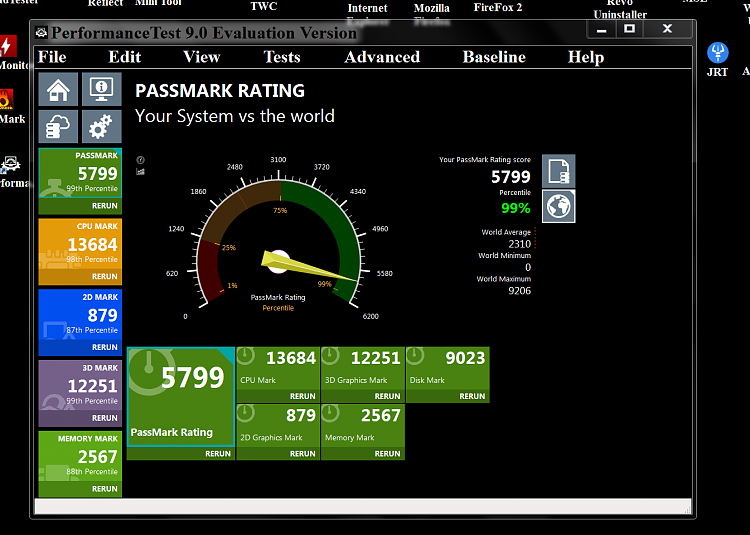Viewport: 750px width, 535px height.
Task: Click the yellow gauge needle
Action: click(311, 268)
